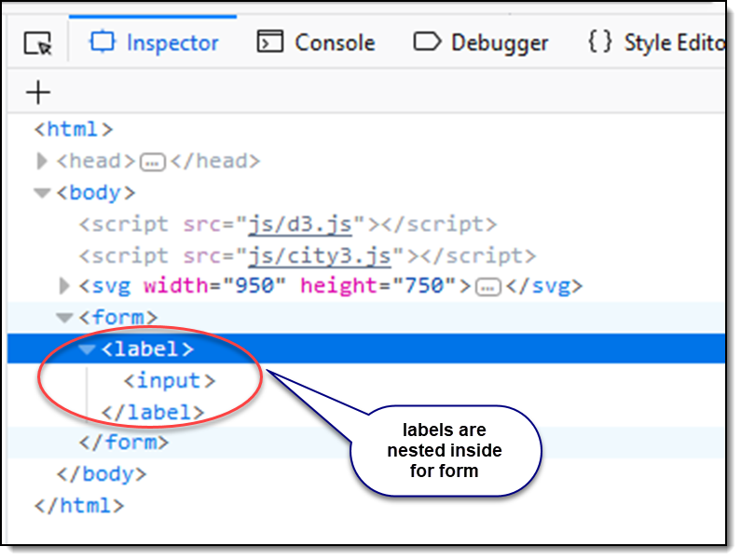
Task: Click the body opening tag
Action: [96, 192]
